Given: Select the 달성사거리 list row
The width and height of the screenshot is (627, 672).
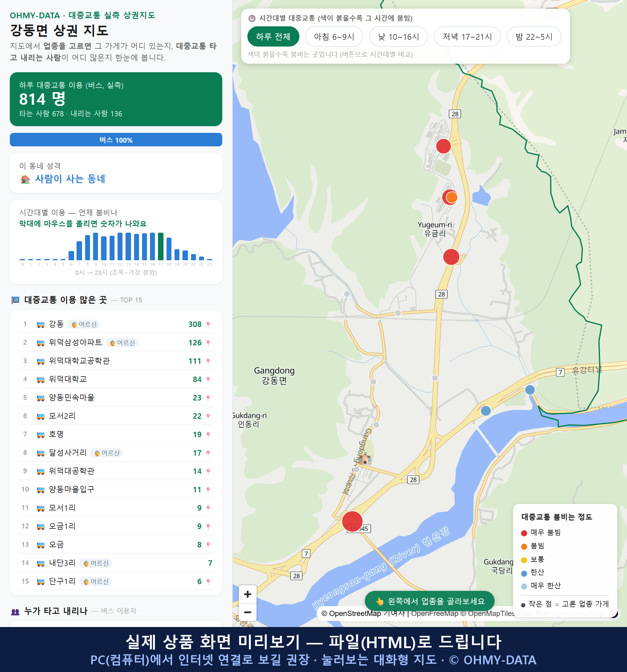Looking at the screenshot, I should 116,453.
